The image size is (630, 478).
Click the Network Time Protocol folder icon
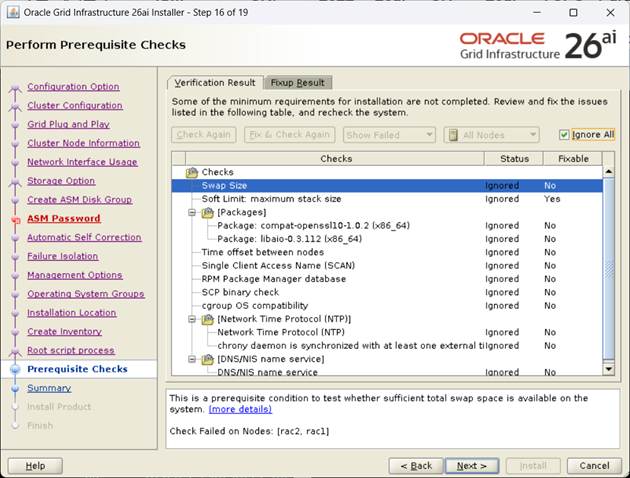[x=207, y=319]
